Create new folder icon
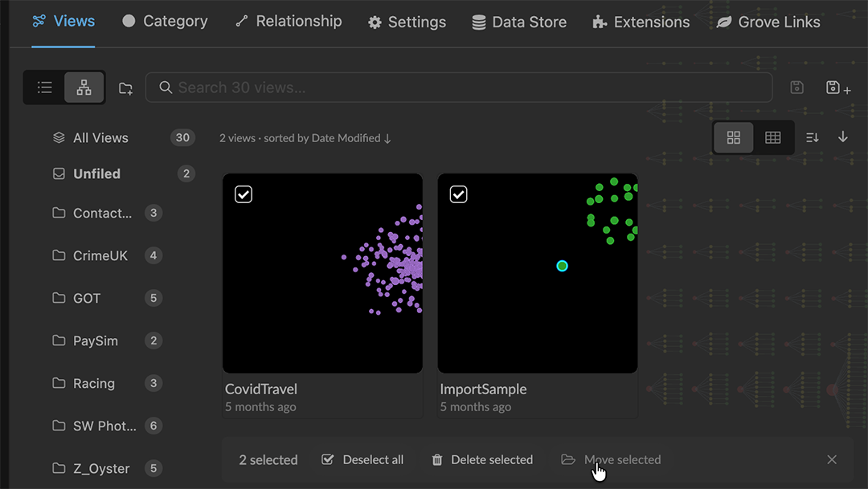Viewport: 868px width, 489px height. point(125,88)
